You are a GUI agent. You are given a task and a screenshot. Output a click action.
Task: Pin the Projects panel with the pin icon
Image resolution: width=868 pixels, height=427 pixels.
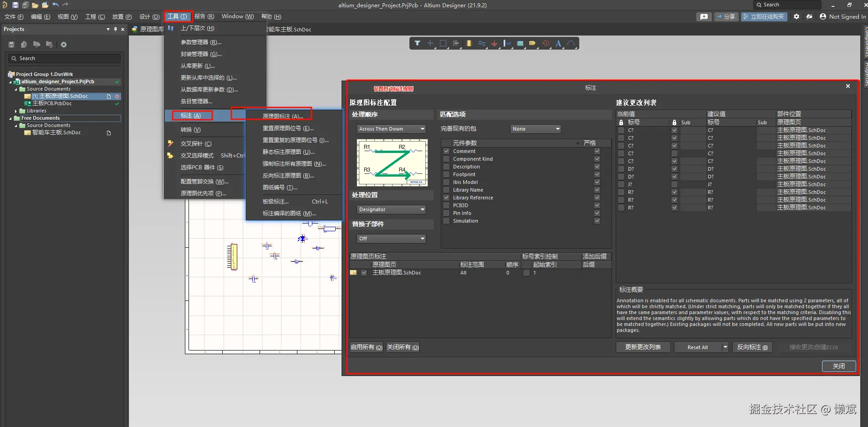pos(115,29)
